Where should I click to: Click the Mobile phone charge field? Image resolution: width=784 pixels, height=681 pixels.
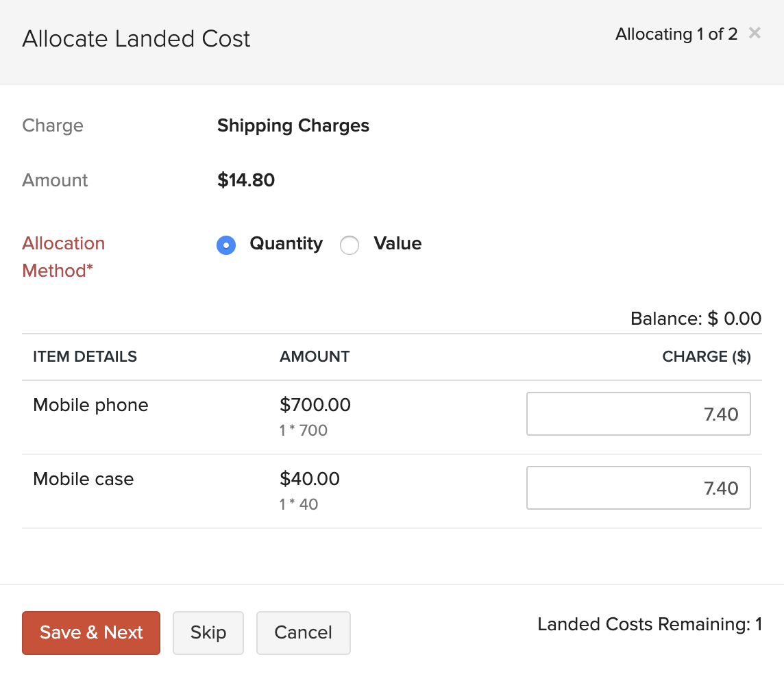[x=638, y=414]
